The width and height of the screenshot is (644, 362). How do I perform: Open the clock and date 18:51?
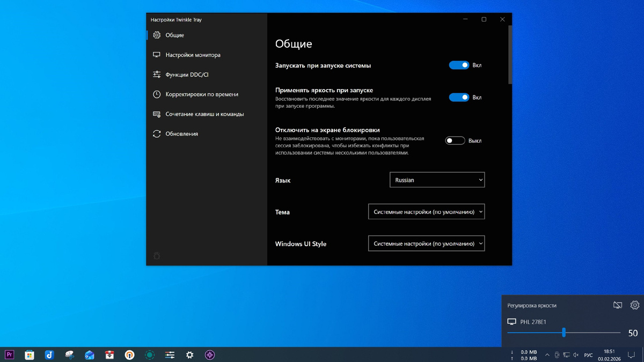click(609, 355)
